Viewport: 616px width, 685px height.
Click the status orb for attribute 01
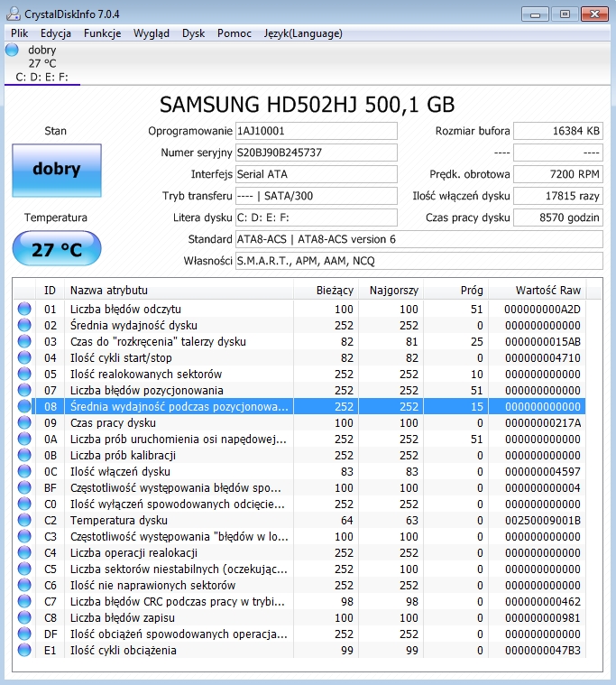(x=24, y=309)
